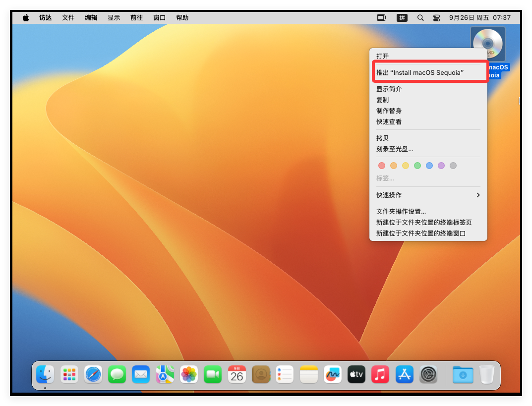Screen dimensions: 532x406
Task: Launch Launchpad from the Dock
Action: 69,374
